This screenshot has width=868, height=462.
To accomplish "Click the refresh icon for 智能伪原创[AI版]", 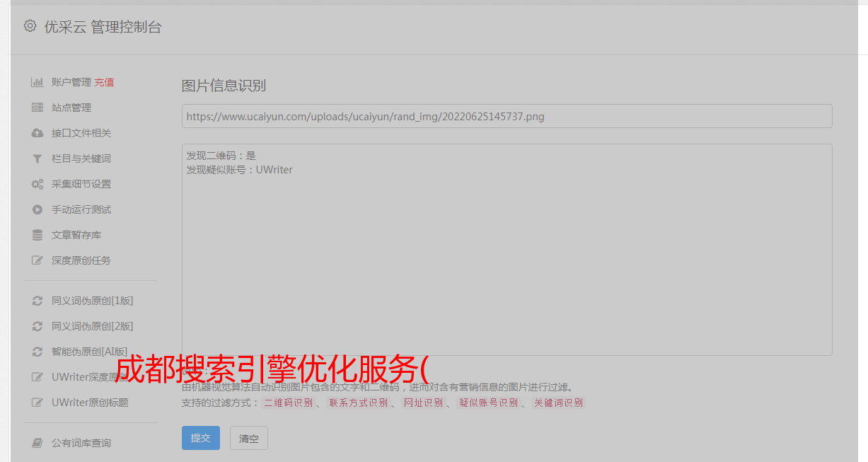I will [x=37, y=352].
